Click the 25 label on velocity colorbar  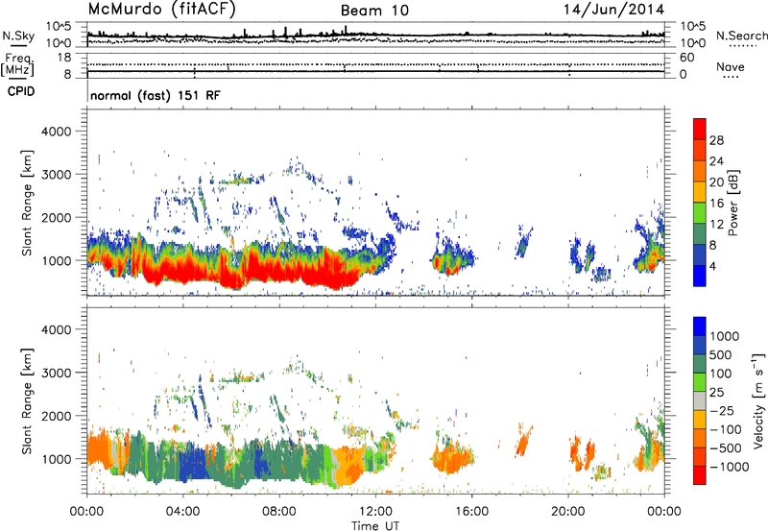(717, 393)
